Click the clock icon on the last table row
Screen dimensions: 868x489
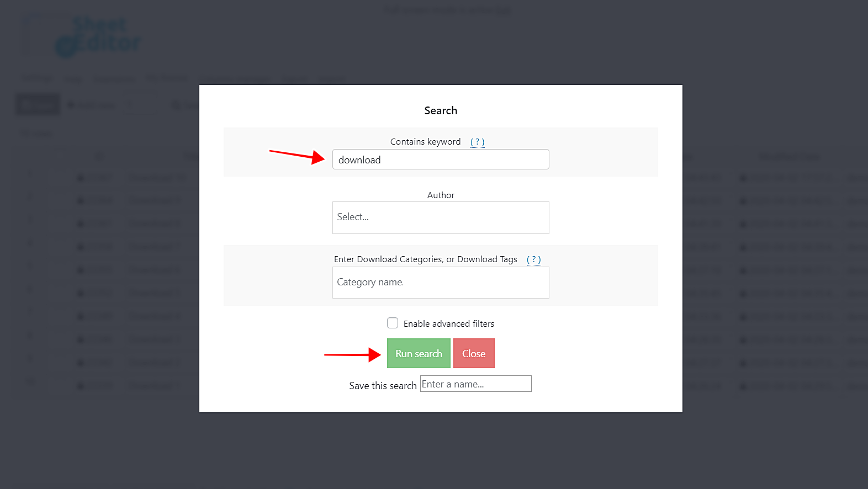pos(742,385)
